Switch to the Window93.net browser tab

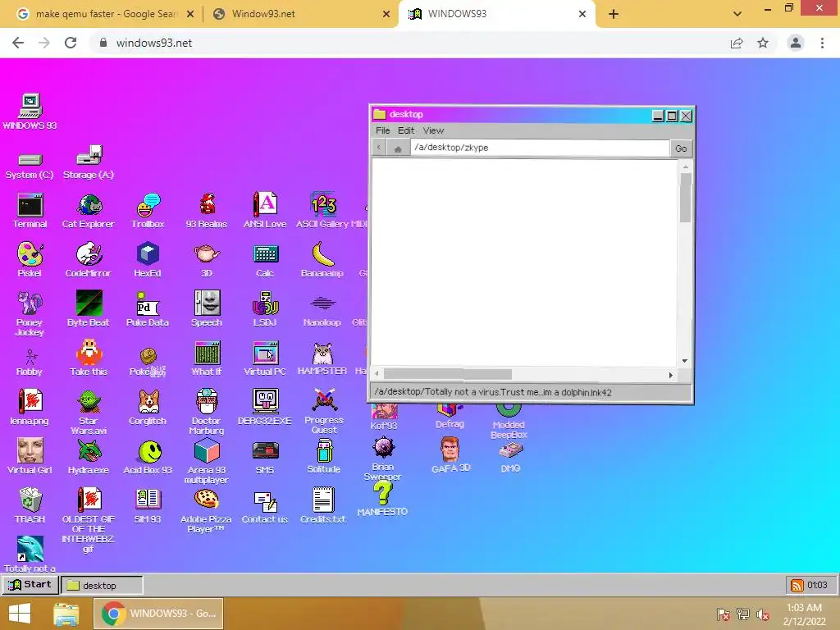click(x=302, y=14)
